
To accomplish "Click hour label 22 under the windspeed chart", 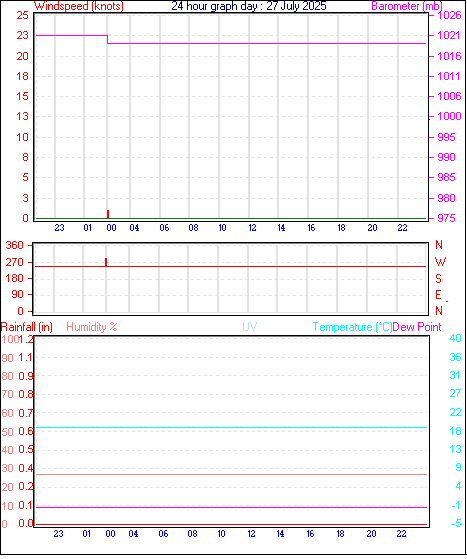I will [402, 228].
